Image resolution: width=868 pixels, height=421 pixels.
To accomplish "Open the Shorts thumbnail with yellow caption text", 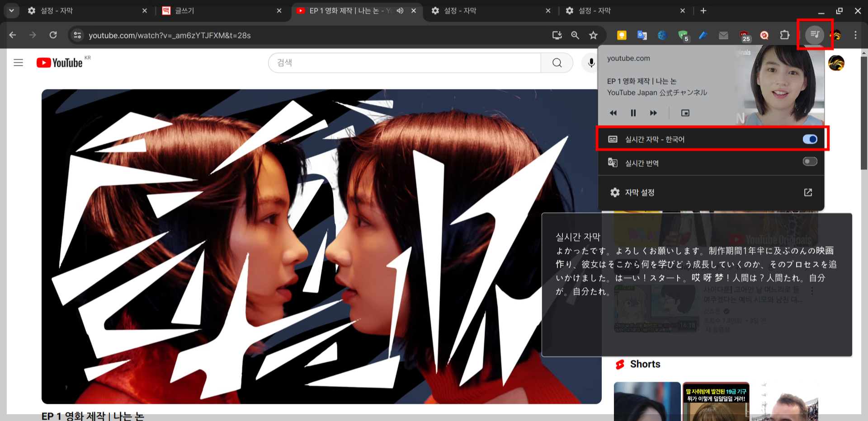I will coord(716,402).
